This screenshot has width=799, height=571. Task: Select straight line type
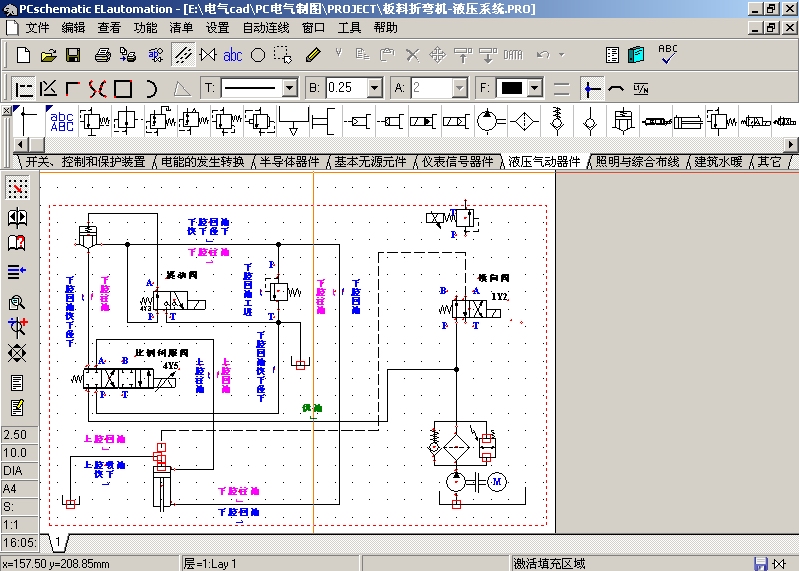(x=23, y=89)
